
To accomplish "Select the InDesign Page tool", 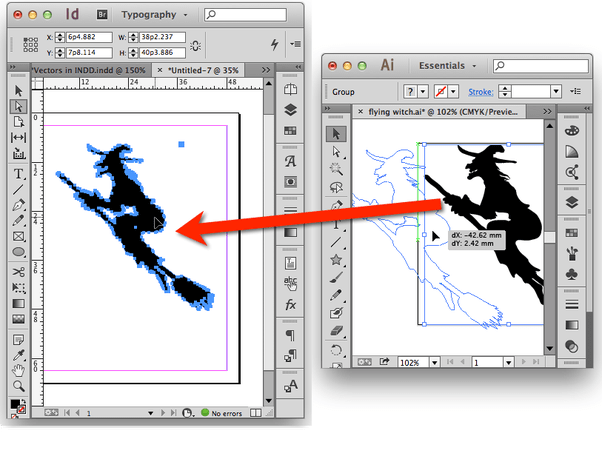I will 18,122.
